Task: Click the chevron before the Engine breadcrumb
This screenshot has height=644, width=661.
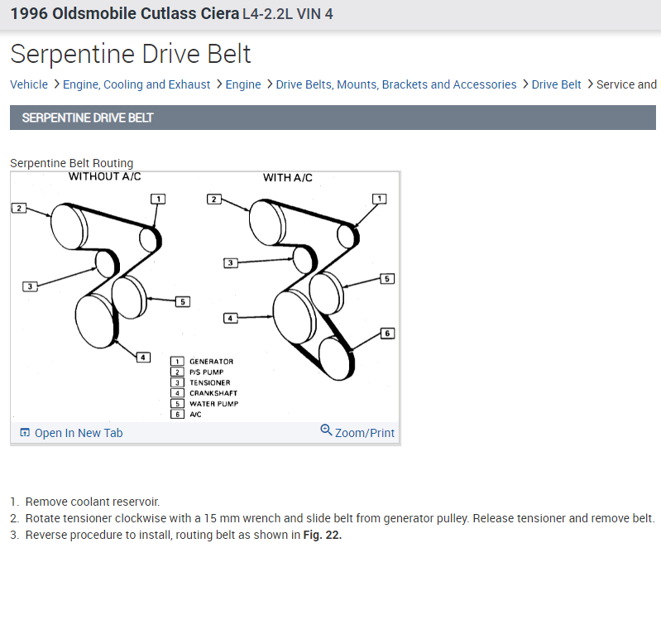Action: [218, 84]
